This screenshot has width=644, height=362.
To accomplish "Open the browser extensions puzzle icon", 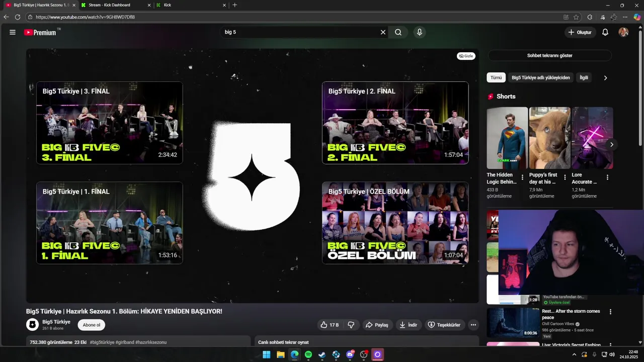I will (590, 17).
